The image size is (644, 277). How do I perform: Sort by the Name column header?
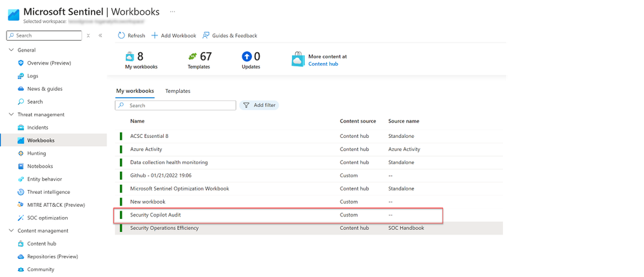[137, 121]
